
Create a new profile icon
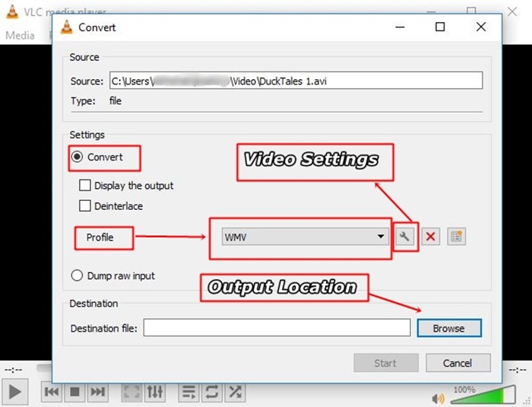pos(456,237)
